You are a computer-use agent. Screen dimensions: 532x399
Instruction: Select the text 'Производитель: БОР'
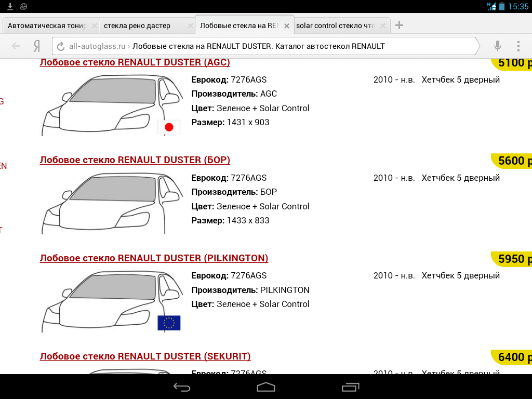click(234, 192)
